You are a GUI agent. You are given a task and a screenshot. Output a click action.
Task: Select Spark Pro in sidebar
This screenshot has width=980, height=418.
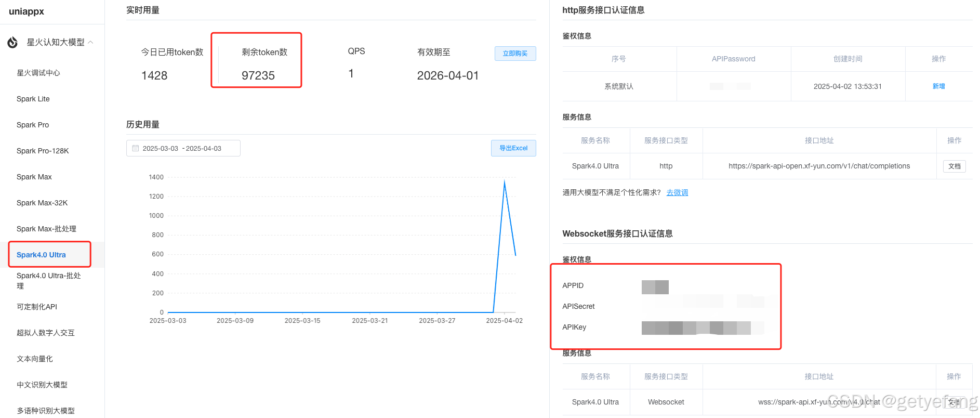[x=33, y=125]
